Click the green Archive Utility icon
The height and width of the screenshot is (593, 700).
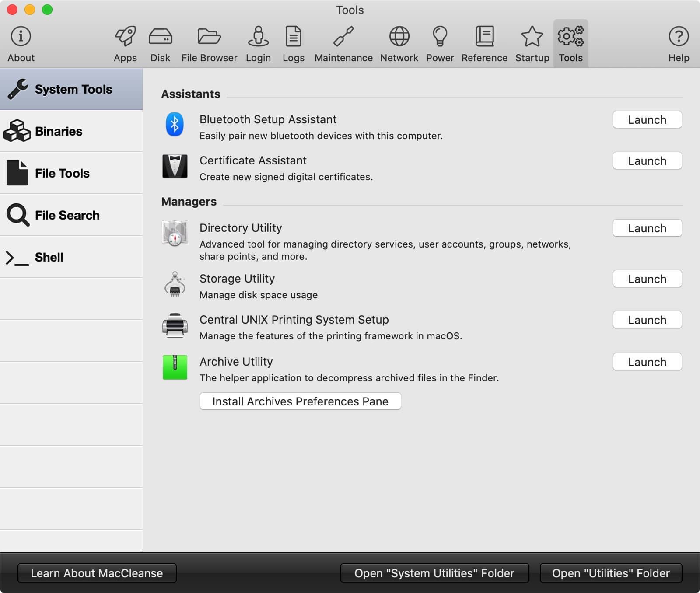(x=175, y=367)
